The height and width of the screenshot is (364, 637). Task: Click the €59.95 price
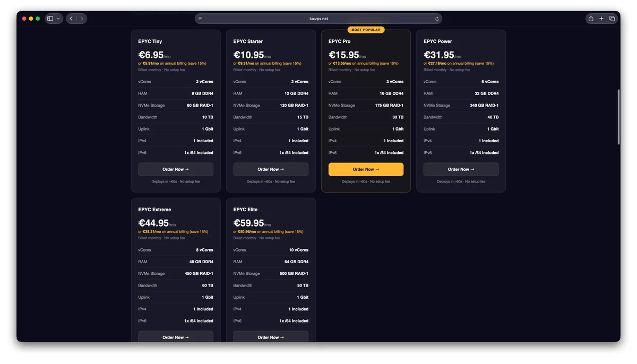click(x=248, y=223)
